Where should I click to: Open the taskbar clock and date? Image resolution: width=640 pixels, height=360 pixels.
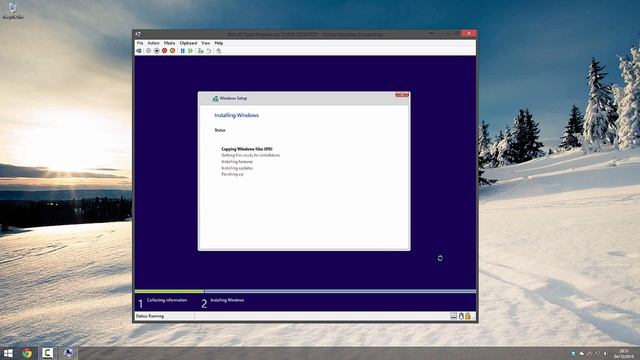pos(624,353)
